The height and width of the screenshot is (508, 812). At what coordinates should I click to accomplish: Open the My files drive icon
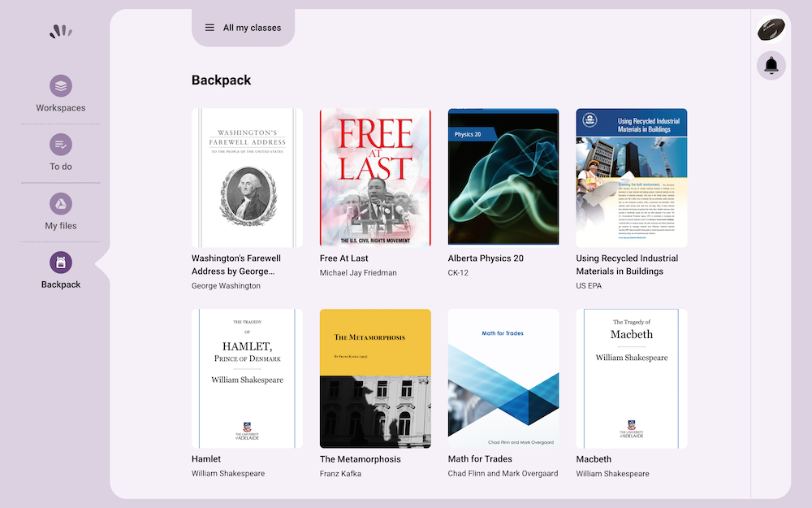[x=61, y=204]
